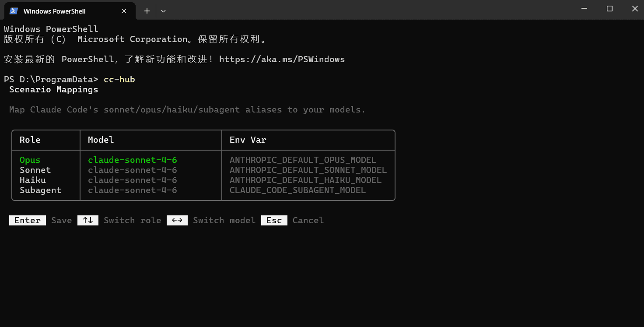Click the Env Var column header
Screen dimensions: 644x327
248,140
